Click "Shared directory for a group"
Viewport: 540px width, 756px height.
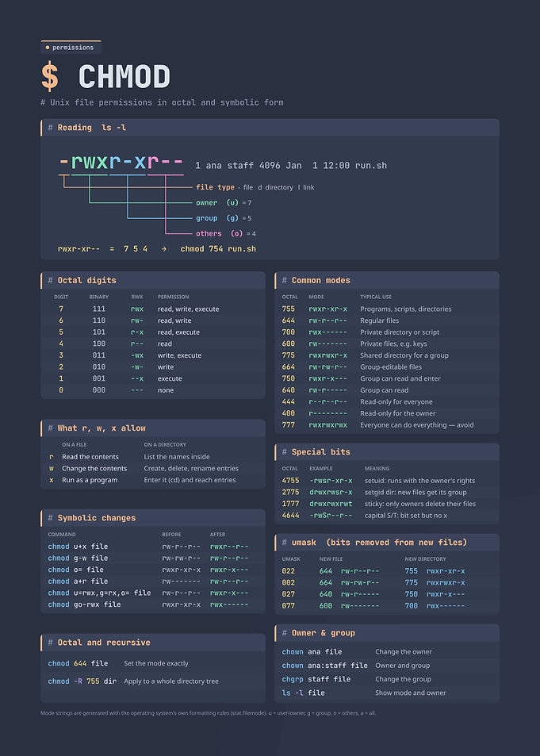tap(404, 355)
